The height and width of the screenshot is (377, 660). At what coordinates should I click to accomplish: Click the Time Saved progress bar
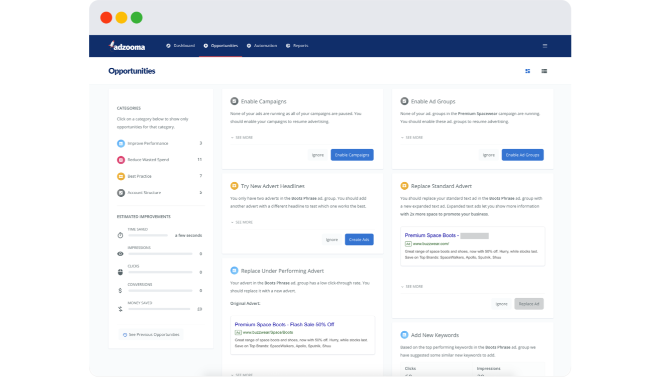point(148,235)
